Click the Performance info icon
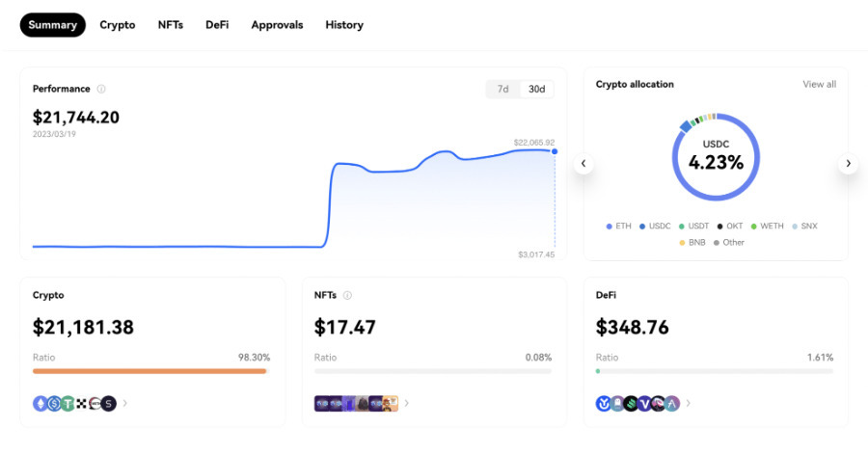Image resolution: width=868 pixels, height=454 pixels. (x=101, y=89)
